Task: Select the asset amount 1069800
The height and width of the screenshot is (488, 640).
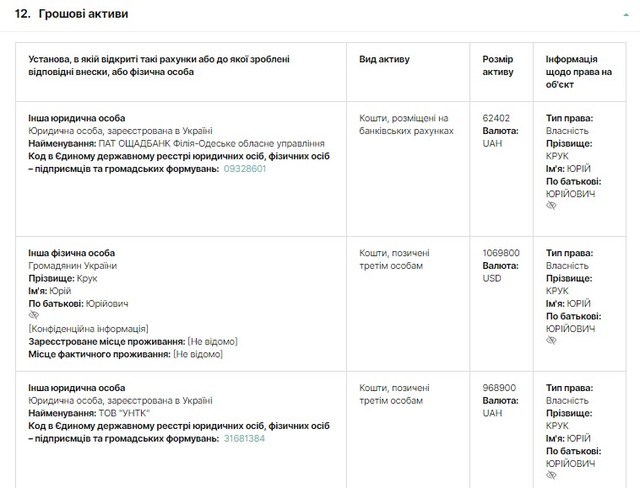Action: point(501,253)
